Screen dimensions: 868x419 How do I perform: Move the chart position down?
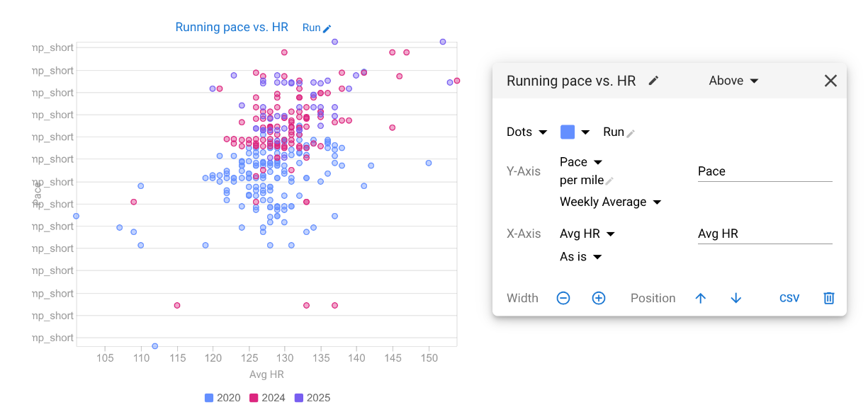coord(735,298)
